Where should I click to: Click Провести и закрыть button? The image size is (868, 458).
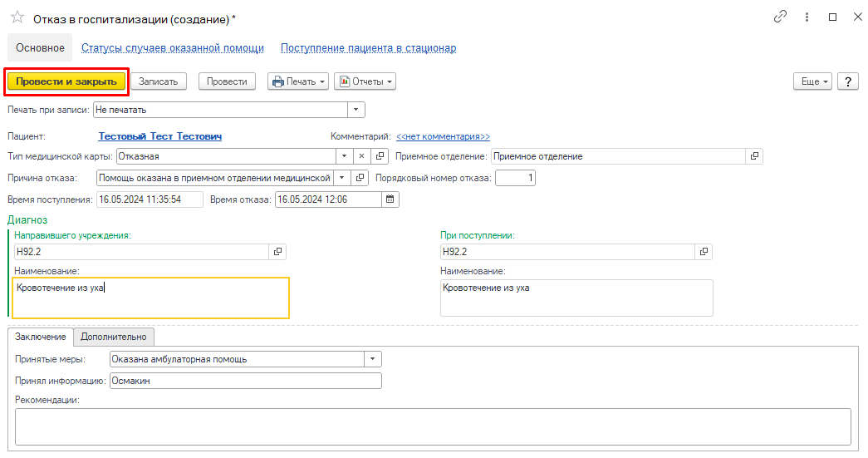click(x=66, y=81)
